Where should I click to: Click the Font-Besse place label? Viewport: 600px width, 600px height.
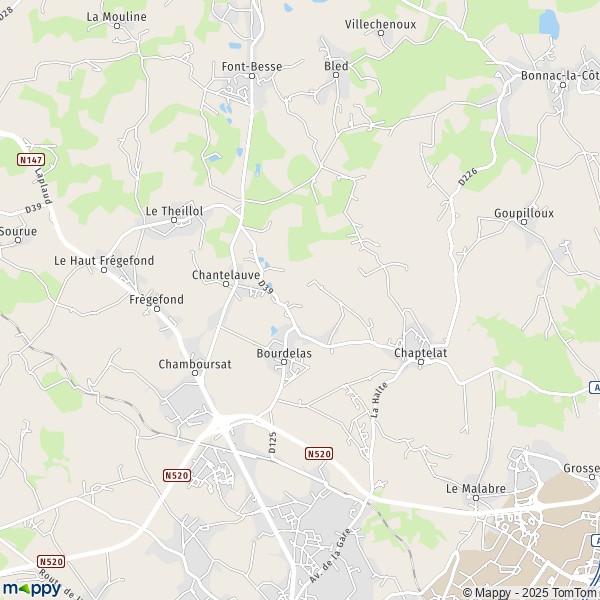pyautogui.click(x=252, y=67)
